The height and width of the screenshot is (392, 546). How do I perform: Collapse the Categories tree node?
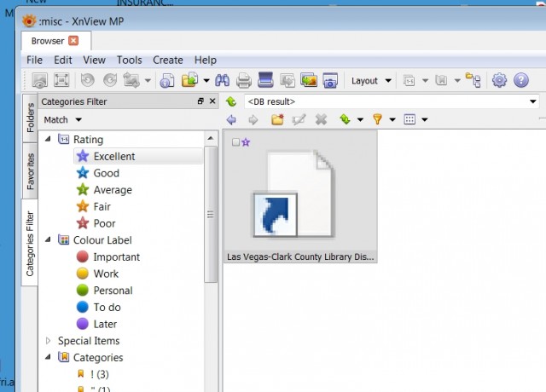48,357
